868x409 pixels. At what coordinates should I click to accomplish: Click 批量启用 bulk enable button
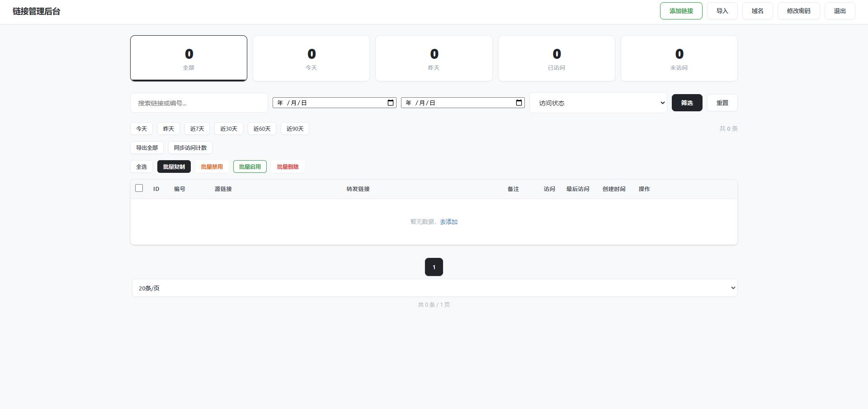point(250,166)
